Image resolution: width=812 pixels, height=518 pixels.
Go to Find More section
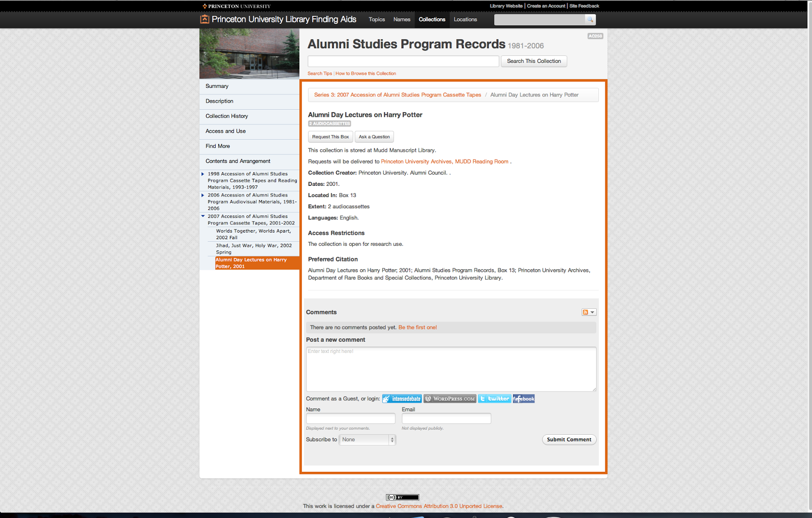[x=249, y=146]
